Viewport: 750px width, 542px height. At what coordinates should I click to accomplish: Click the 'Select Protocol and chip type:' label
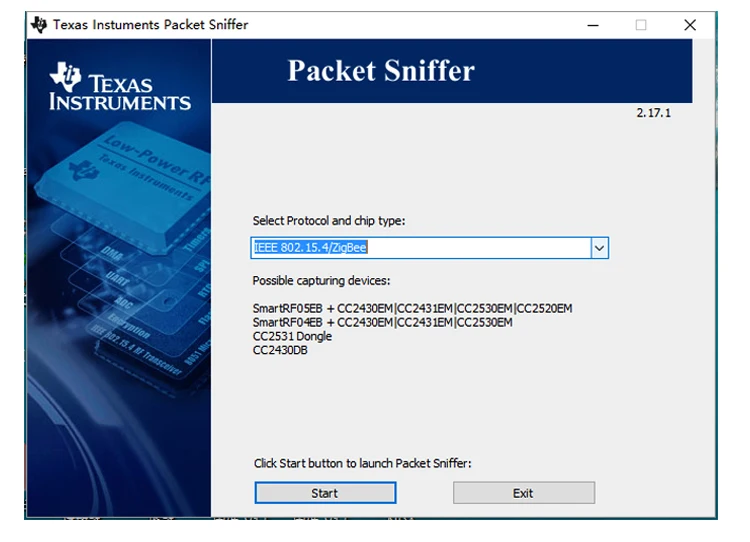[329, 221]
